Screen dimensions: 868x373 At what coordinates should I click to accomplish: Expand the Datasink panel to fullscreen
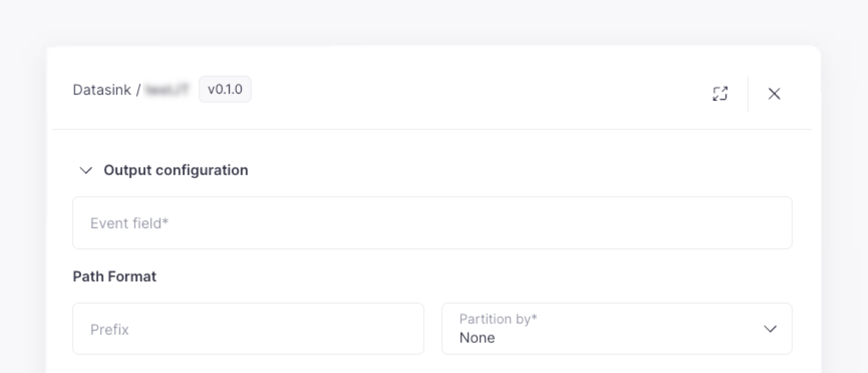coord(720,94)
